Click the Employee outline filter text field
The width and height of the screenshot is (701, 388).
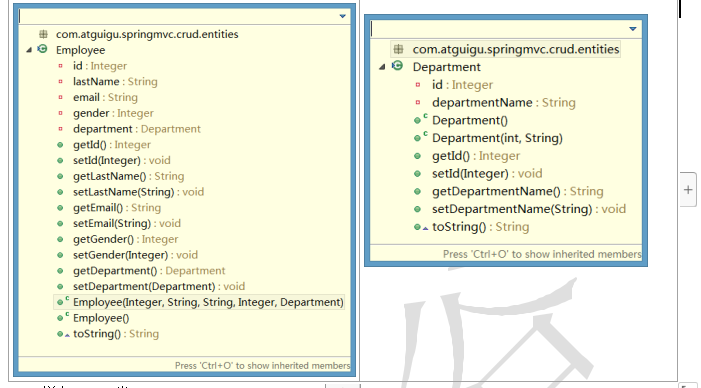tap(178, 16)
